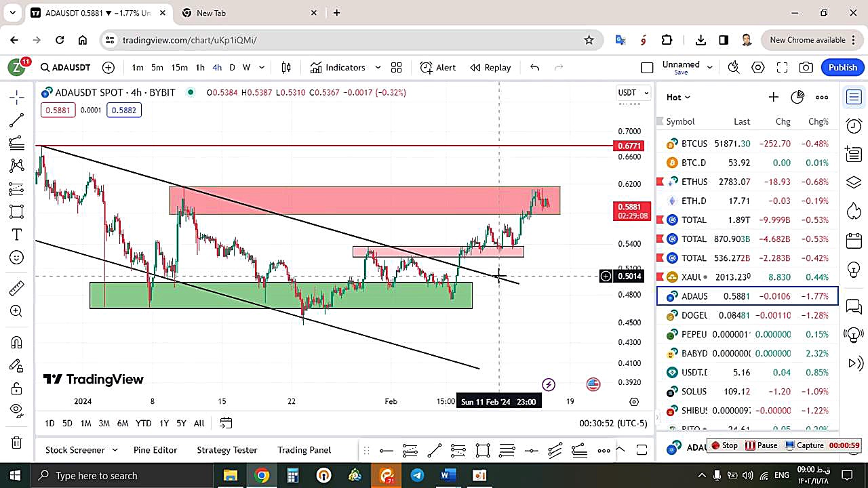Collapse bottom panel with chevron
The width and height of the screenshot is (868, 488).
(x=620, y=449)
